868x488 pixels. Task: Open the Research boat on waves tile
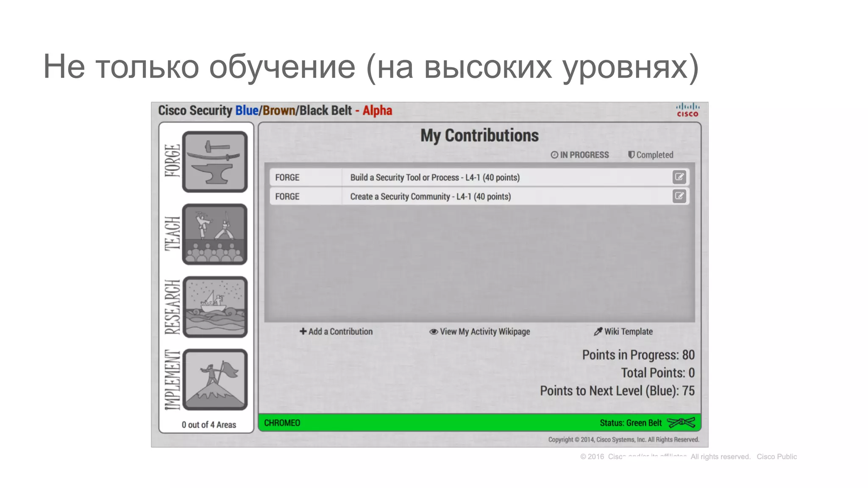tap(215, 307)
